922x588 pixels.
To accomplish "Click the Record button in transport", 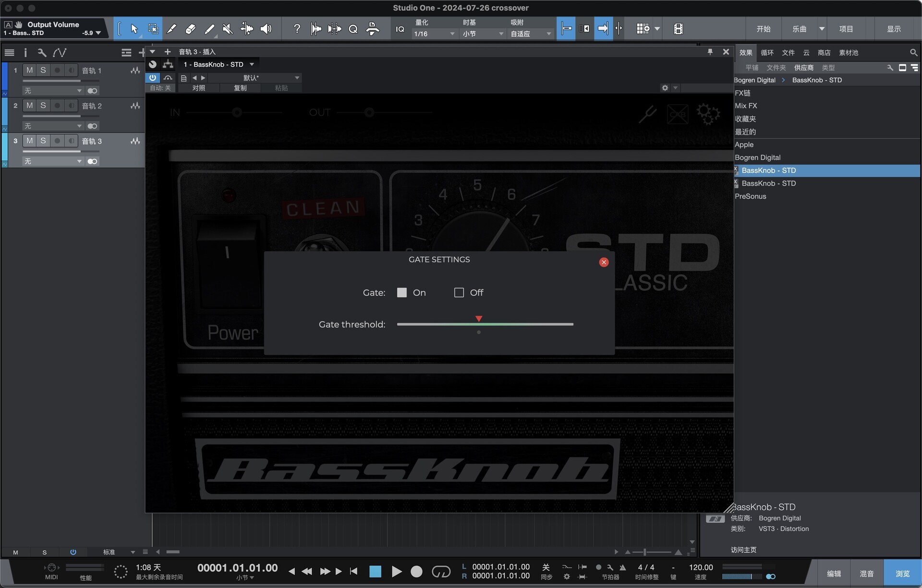I will (416, 571).
